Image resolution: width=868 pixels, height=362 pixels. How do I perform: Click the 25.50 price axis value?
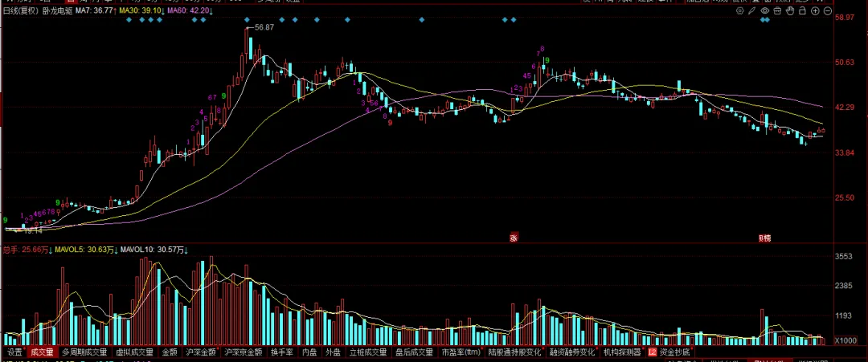[845, 198]
